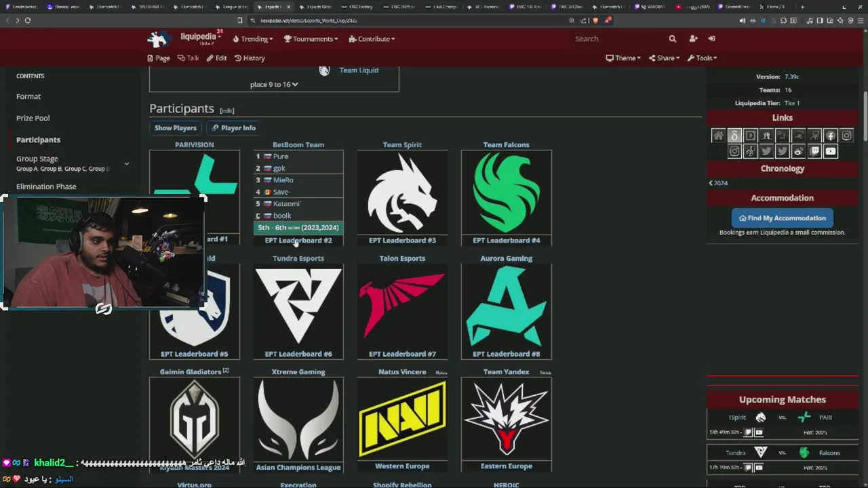Click the browser address bar

point(407,20)
